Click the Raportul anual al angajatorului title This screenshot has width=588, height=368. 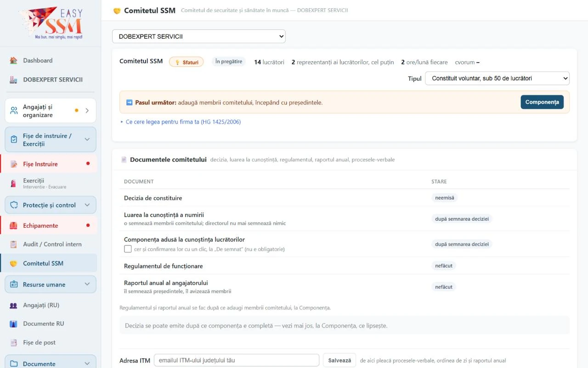(166, 283)
